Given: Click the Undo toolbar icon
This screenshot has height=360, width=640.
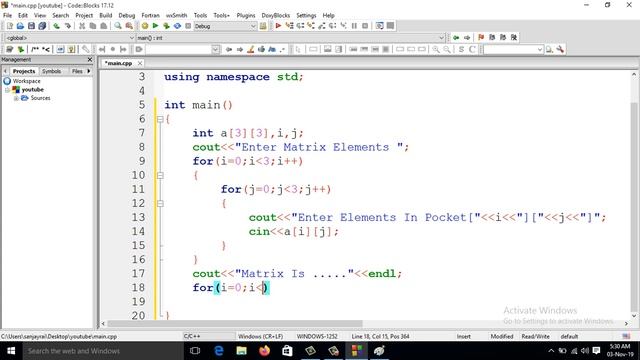Looking at the screenshot, I should pyautogui.click(x=57, y=26).
